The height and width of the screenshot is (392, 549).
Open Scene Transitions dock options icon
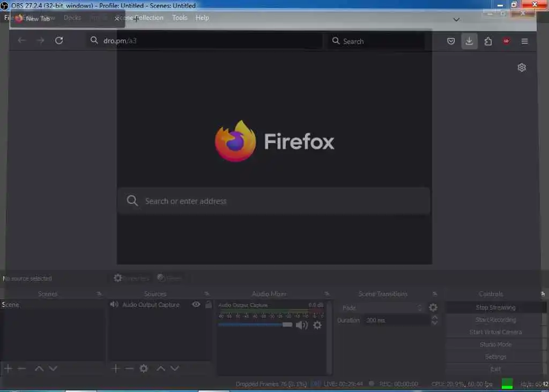tap(435, 294)
